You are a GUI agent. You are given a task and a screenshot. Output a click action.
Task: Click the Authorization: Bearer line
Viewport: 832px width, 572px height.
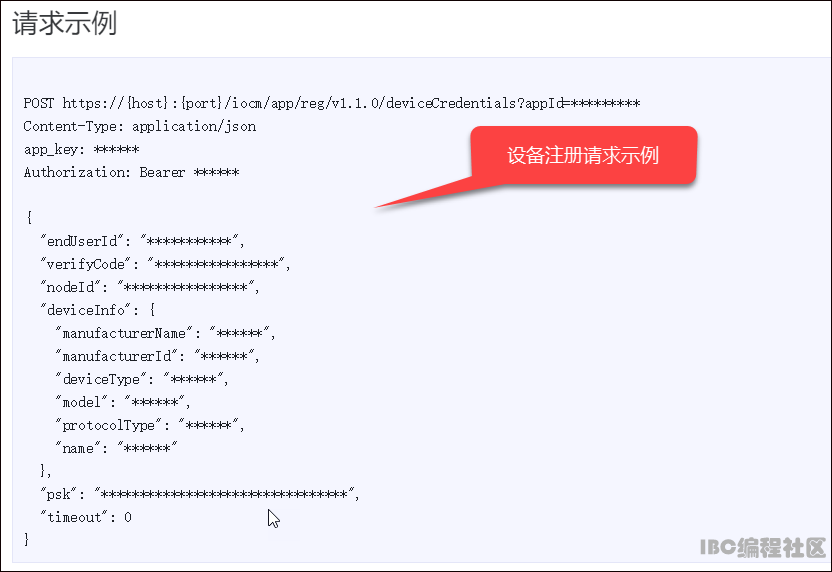pos(131,172)
